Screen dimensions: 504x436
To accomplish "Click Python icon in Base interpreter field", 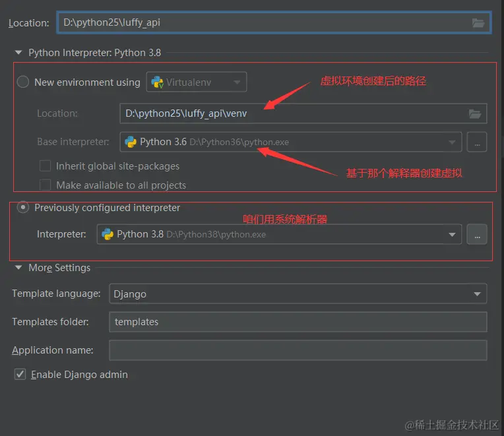I will click(x=131, y=142).
